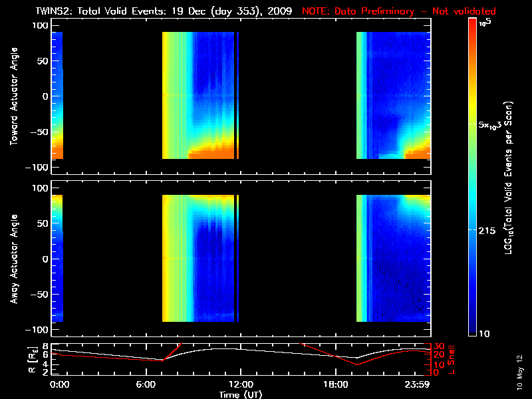Screen dimensions: 532x399
Task: Click the 'Toward Actuator Angle' axis label
Action: tap(14, 96)
